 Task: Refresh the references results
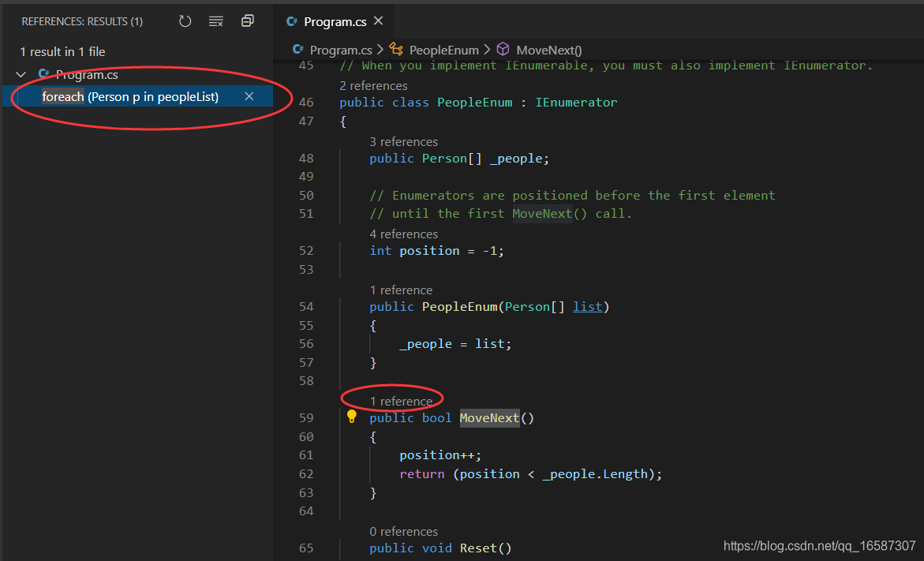pos(185,21)
